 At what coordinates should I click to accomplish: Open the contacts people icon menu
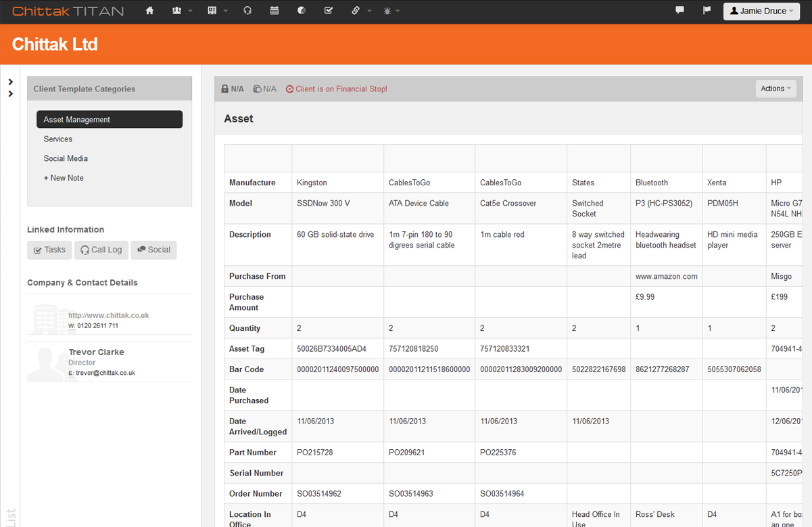coord(177,11)
